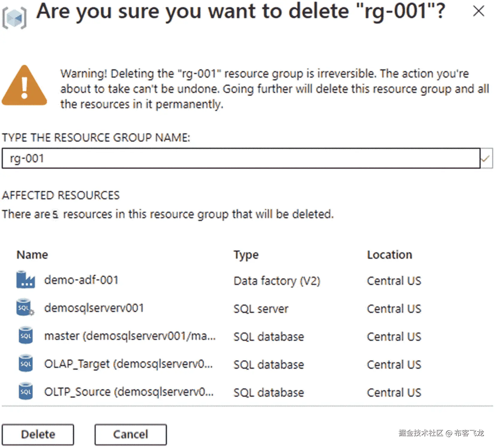The width and height of the screenshot is (495, 448).
Task: Click the Type column header
Action: click(x=246, y=255)
